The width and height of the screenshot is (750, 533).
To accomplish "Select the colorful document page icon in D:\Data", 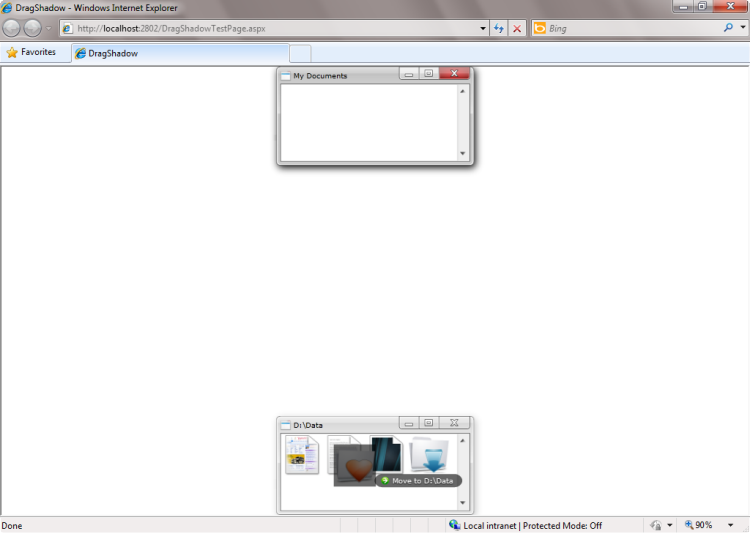I will [x=302, y=455].
